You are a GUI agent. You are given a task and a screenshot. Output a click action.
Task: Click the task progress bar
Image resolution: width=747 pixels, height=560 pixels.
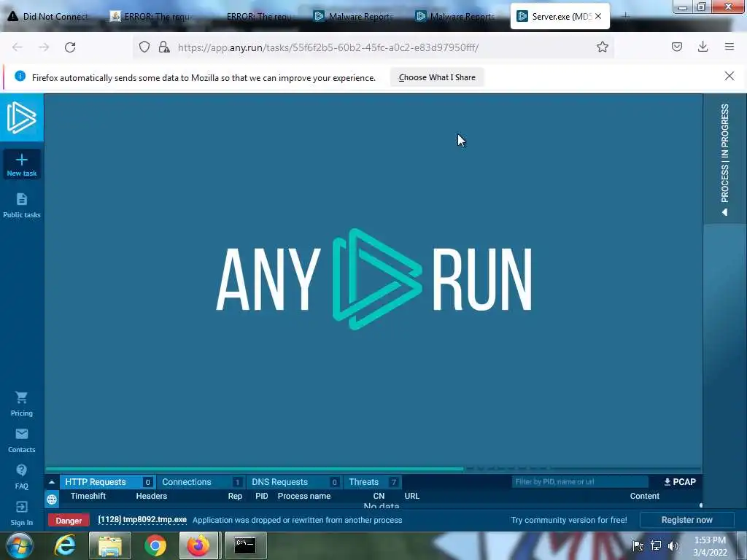pos(373,469)
